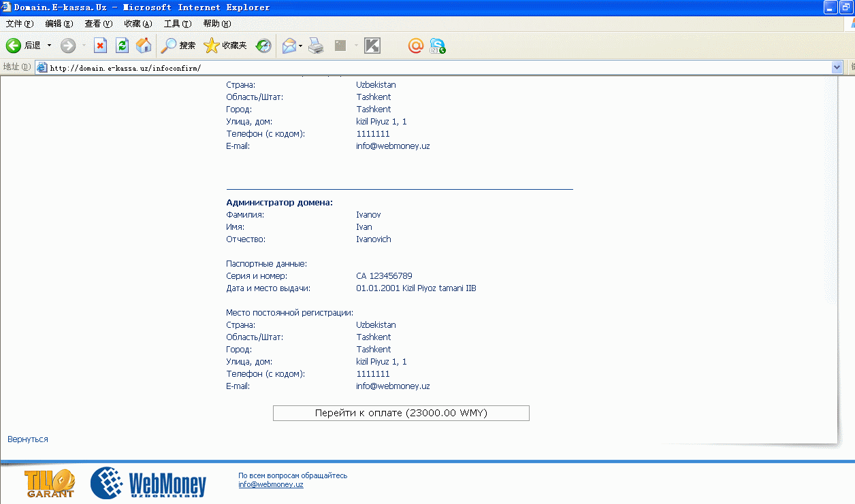855x504 pixels.
Task: Open the 帮助(H) menu
Action: [217, 24]
